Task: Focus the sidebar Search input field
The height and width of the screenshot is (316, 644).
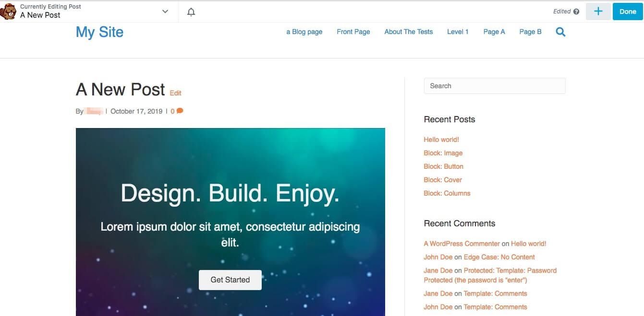Action: coord(494,86)
